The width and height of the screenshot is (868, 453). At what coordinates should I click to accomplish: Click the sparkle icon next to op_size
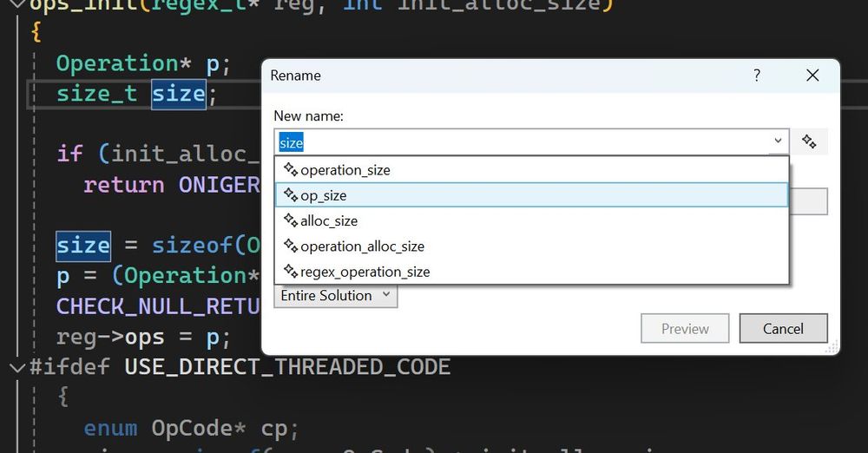click(291, 194)
